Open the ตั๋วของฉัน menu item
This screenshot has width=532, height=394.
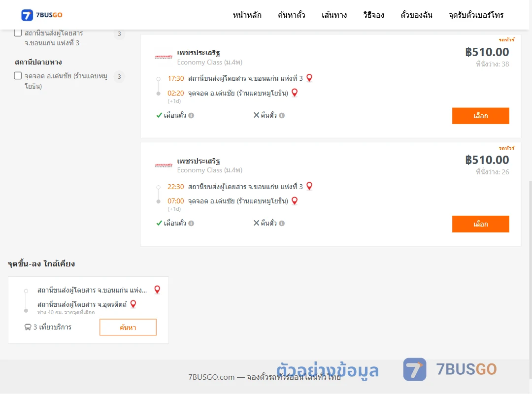click(x=416, y=15)
